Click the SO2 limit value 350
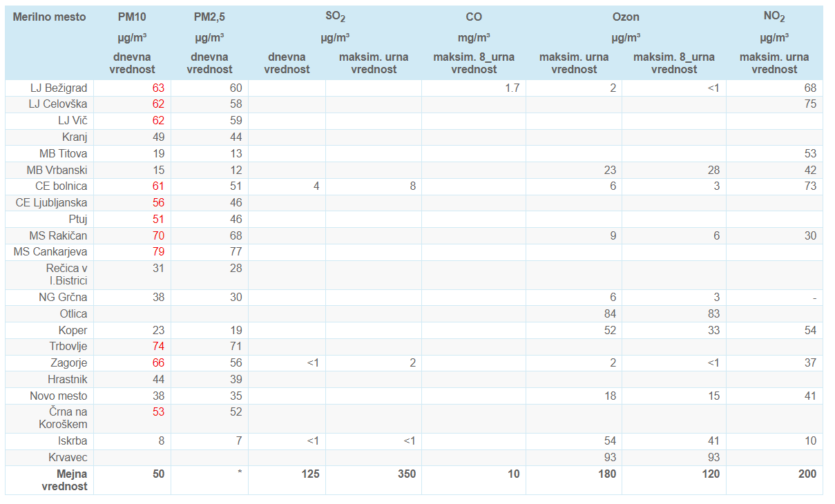835x504 pixels. (x=405, y=474)
